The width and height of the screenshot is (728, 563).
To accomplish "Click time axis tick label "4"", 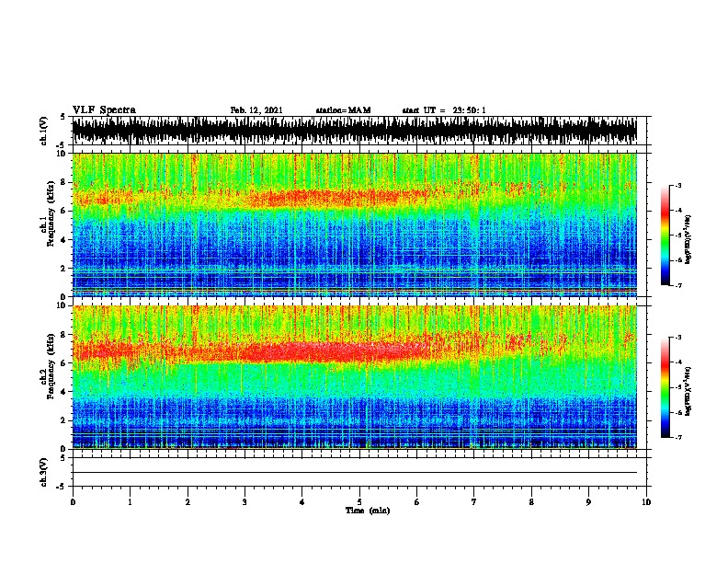I will pos(302,502).
